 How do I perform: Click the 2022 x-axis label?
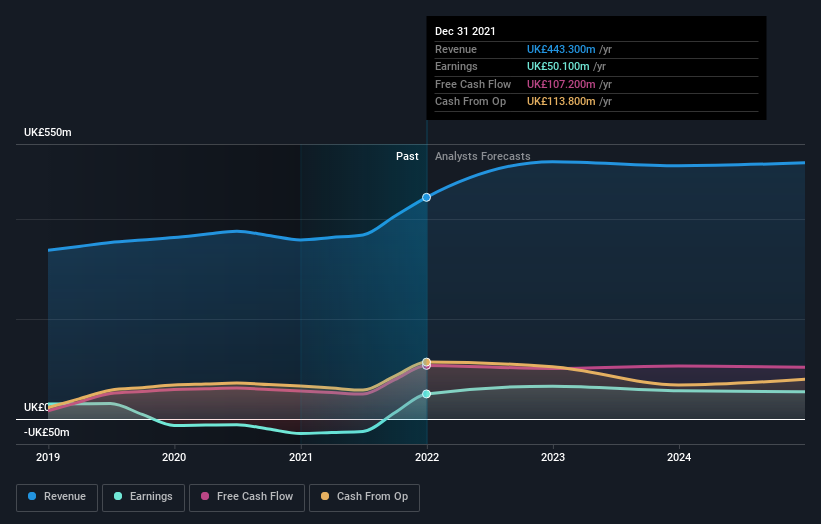427,457
